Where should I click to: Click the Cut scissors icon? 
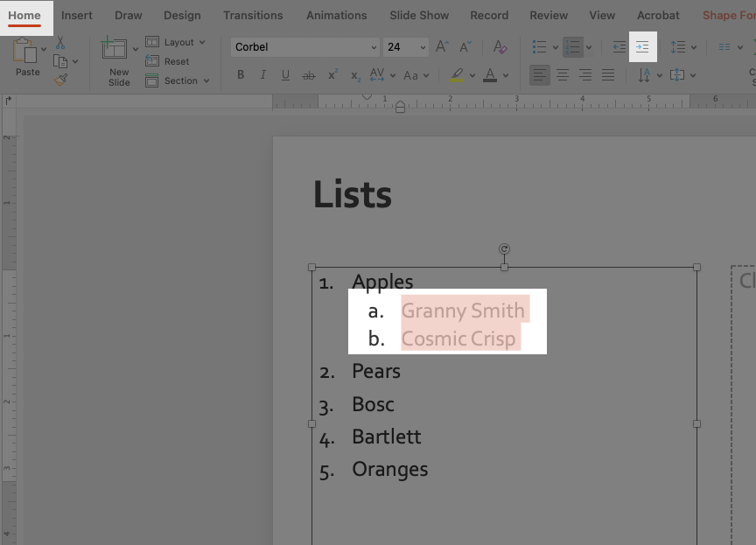tap(60, 43)
